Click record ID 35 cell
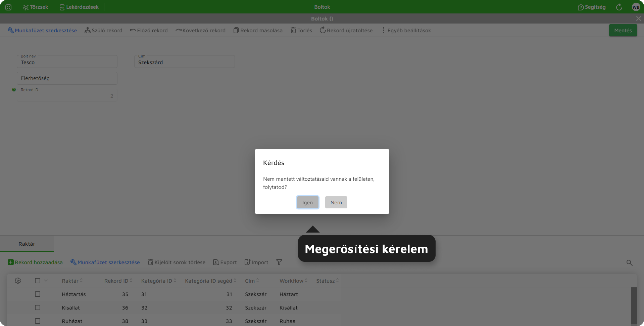The height and width of the screenshot is (326, 644). click(125, 294)
